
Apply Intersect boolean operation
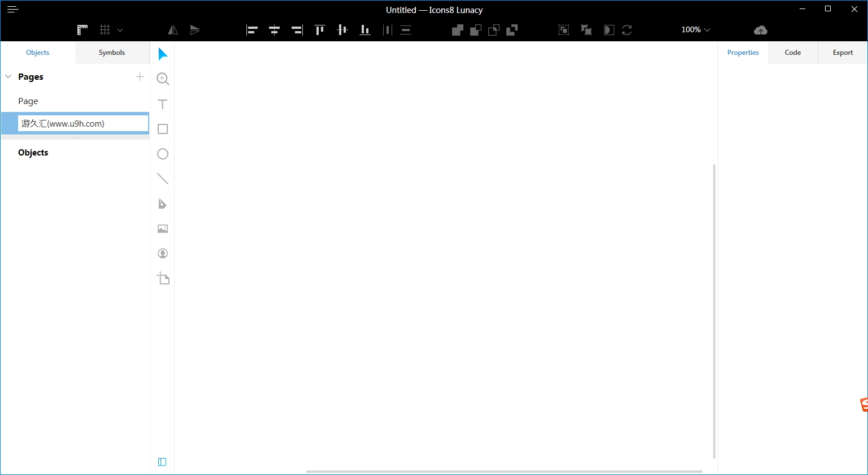(494, 30)
